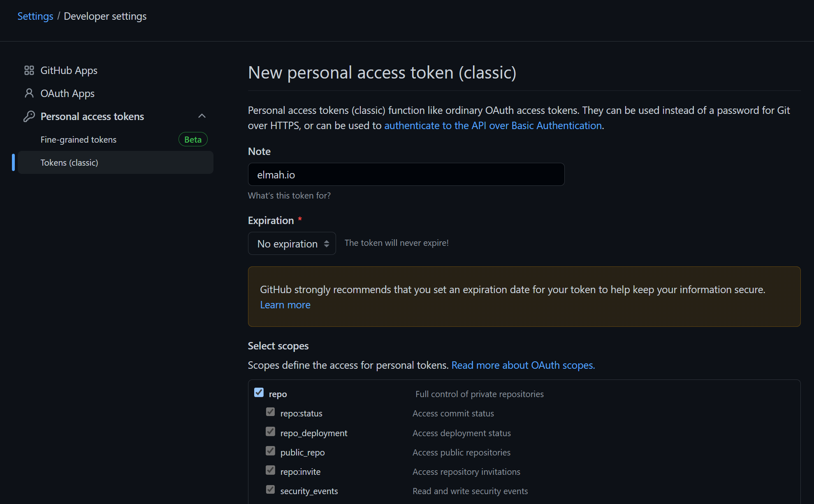The width and height of the screenshot is (814, 504).
Task: Select Personal access tokens sidebar item
Action: 115,116
